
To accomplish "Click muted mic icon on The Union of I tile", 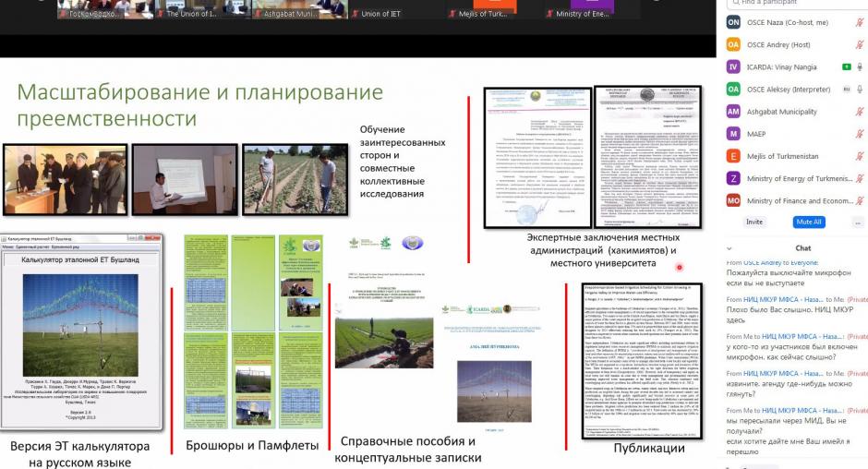I will (162, 14).
